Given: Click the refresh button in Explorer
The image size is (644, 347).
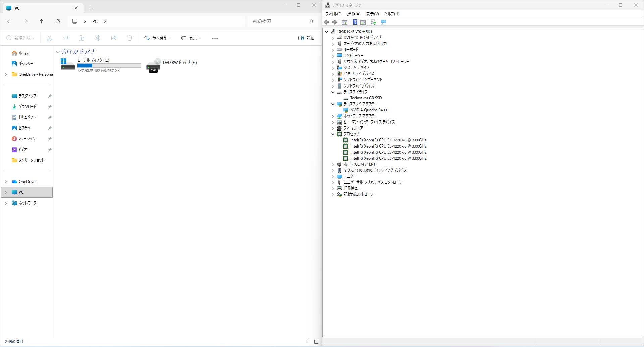Looking at the screenshot, I should [58, 21].
